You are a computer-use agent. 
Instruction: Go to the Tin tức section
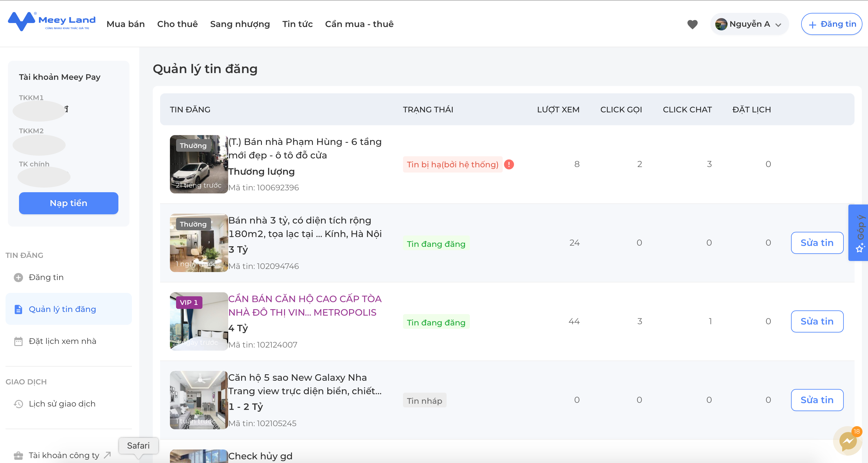point(297,24)
